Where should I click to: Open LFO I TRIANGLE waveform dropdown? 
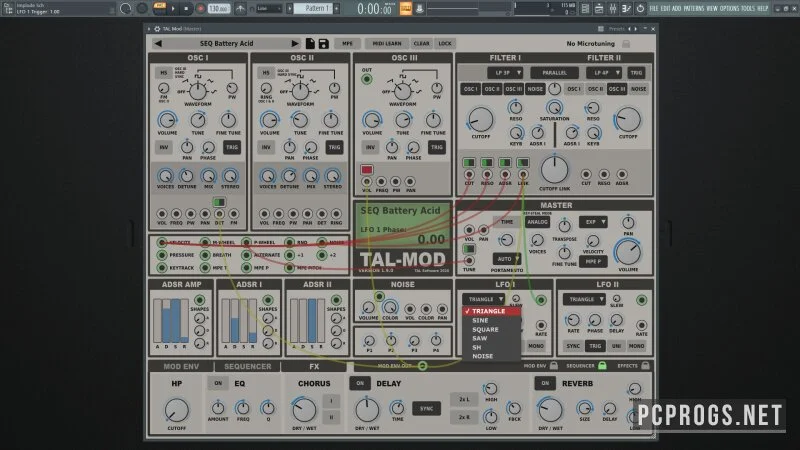click(484, 299)
